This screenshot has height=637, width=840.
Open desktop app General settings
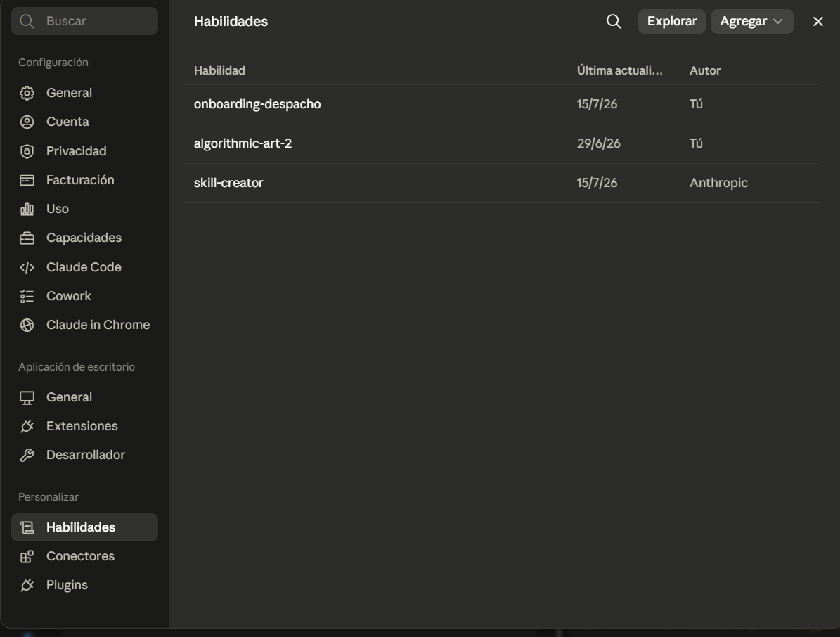[84, 397]
